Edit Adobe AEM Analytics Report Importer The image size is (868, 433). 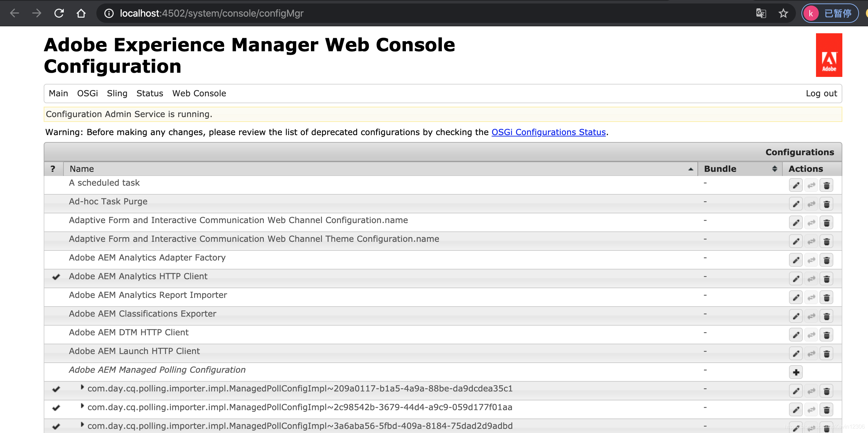[x=796, y=298]
